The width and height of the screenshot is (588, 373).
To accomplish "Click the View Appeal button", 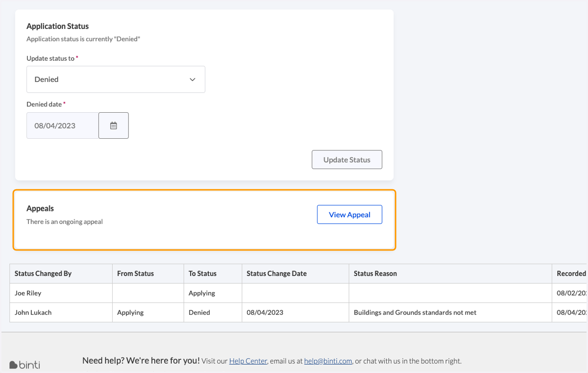I will click(349, 215).
